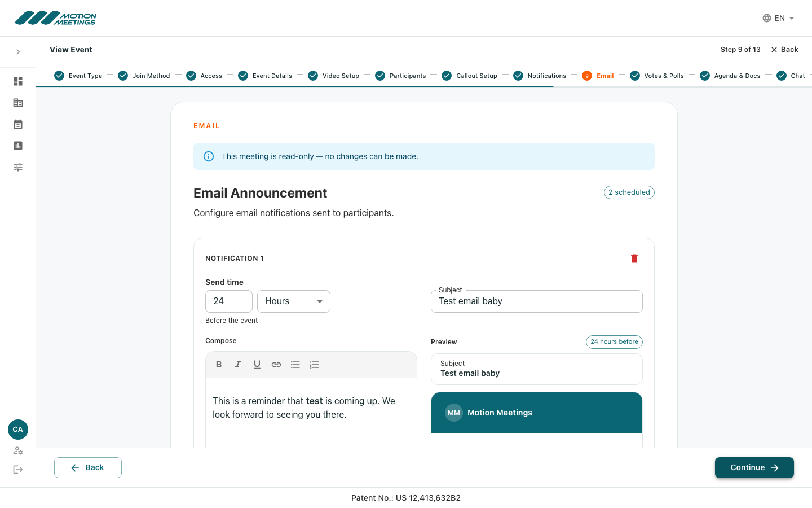Toggle underline formatting in compose toolbar
The width and height of the screenshot is (812, 508).
[x=257, y=365]
